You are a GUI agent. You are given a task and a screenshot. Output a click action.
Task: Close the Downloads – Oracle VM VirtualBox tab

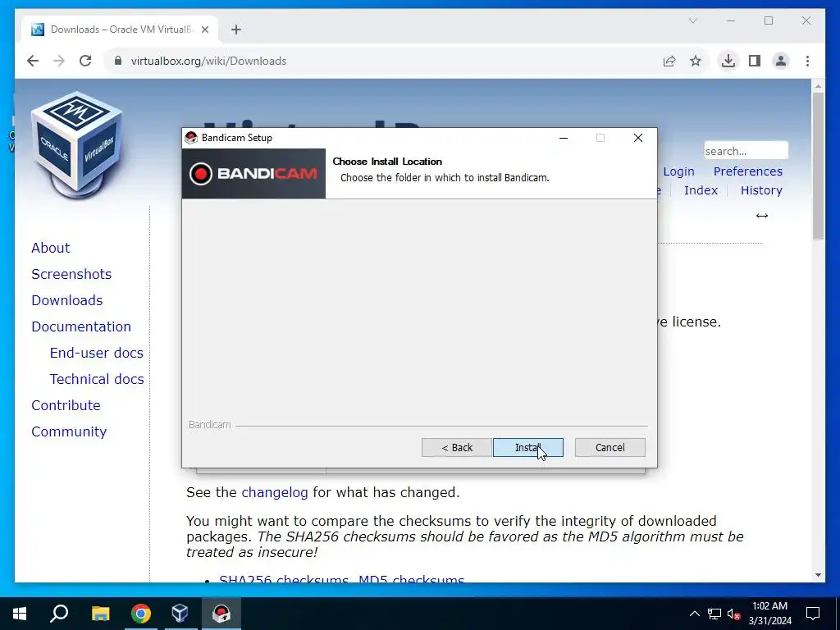[204, 30]
